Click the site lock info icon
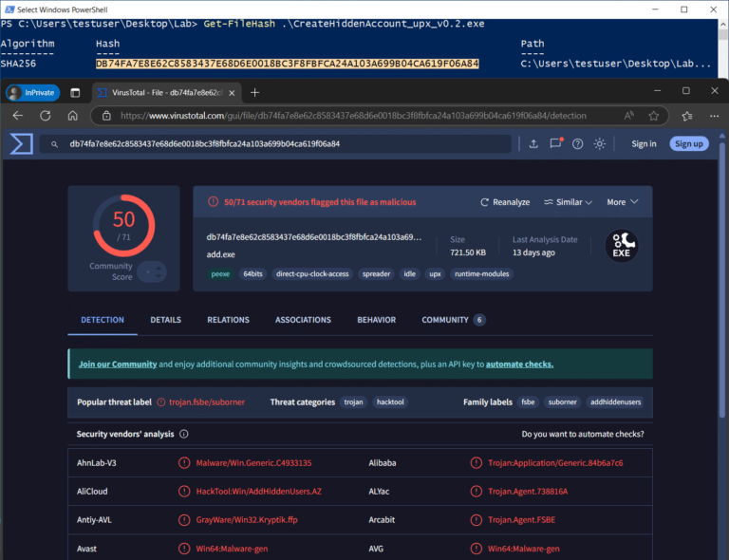Image resolution: width=729 pixels, height=560 pixels. tap(106, 116)
